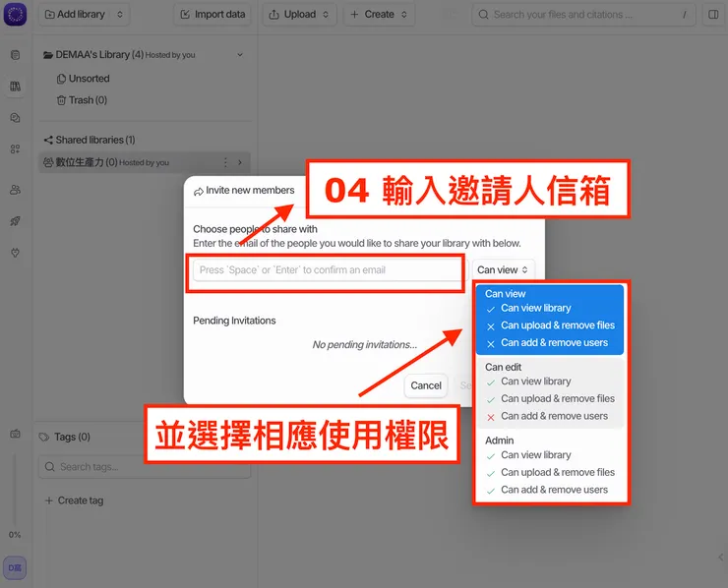Open the Create dropdown
Image resolution: width=728 pixels, height=588 pixels.
(379, 15)
